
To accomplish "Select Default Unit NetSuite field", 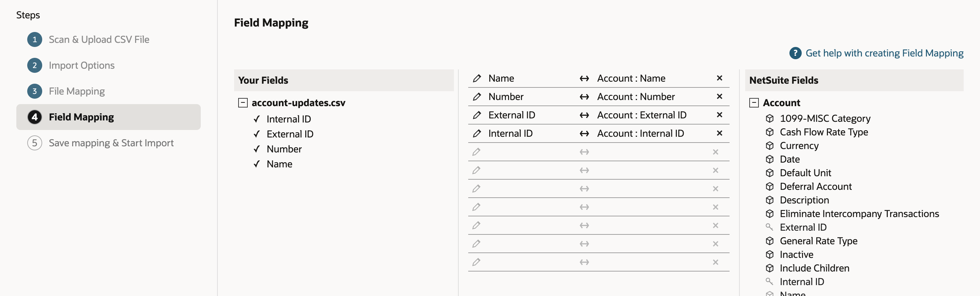I will click(x=805, y=173).
